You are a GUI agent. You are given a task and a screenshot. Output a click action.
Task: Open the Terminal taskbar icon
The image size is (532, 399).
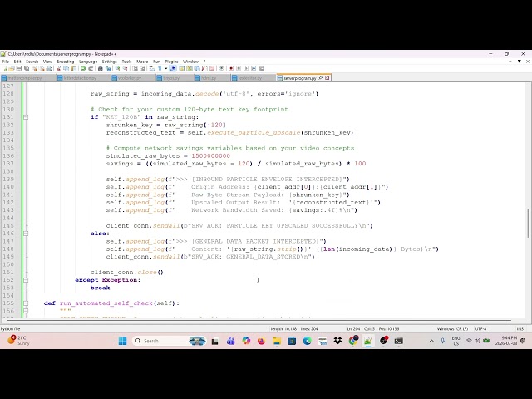[399, 341]
